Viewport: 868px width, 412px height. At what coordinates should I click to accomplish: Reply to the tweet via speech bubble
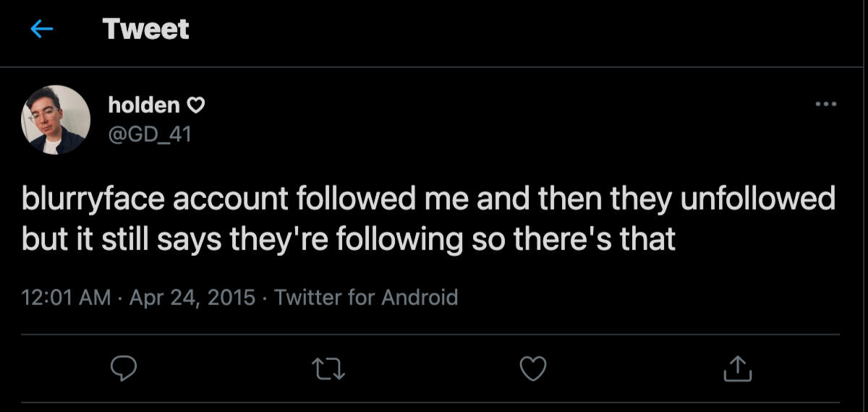[x=124, y=369]
